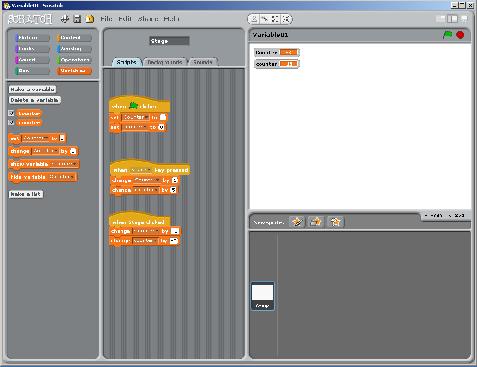
Task: Click the red stop sign button
Action: [x=460, y=35]
